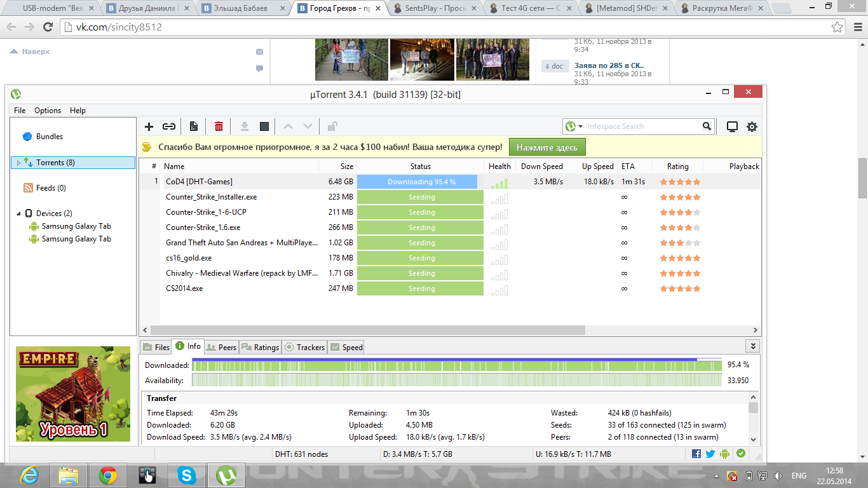Click Add Torrent from URL link icon
Viewport: 868px width, 488px height.
pos(169,126)
